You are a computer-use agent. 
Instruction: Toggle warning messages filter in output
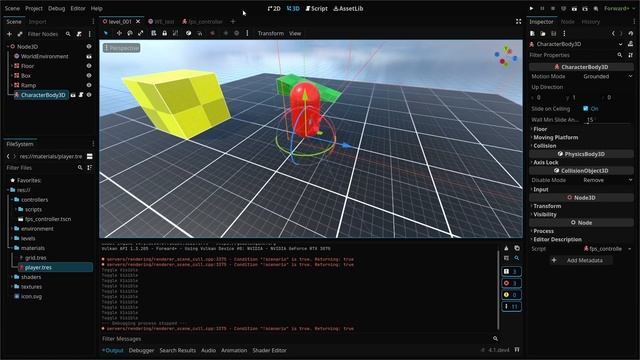(511, 295)
